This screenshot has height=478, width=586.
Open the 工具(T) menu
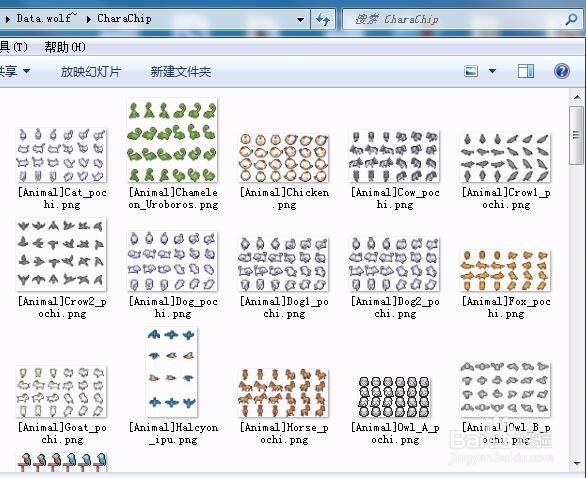point(14,47)
